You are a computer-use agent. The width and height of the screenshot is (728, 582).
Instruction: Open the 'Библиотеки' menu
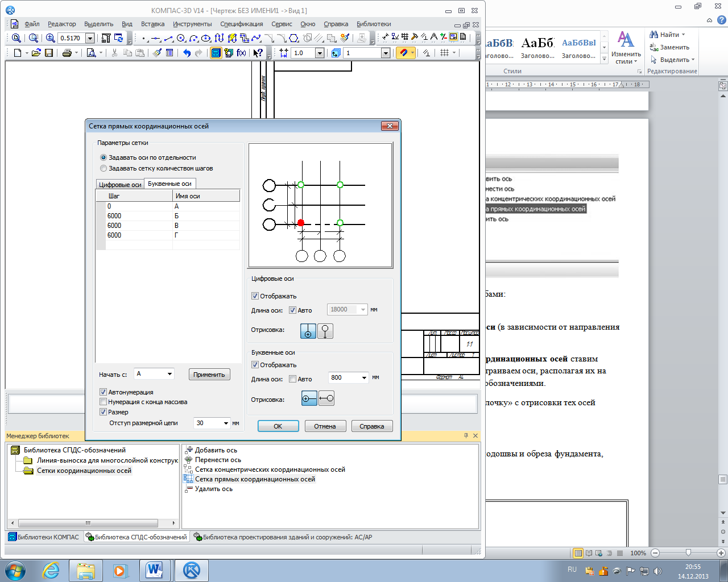pos(374,24)
